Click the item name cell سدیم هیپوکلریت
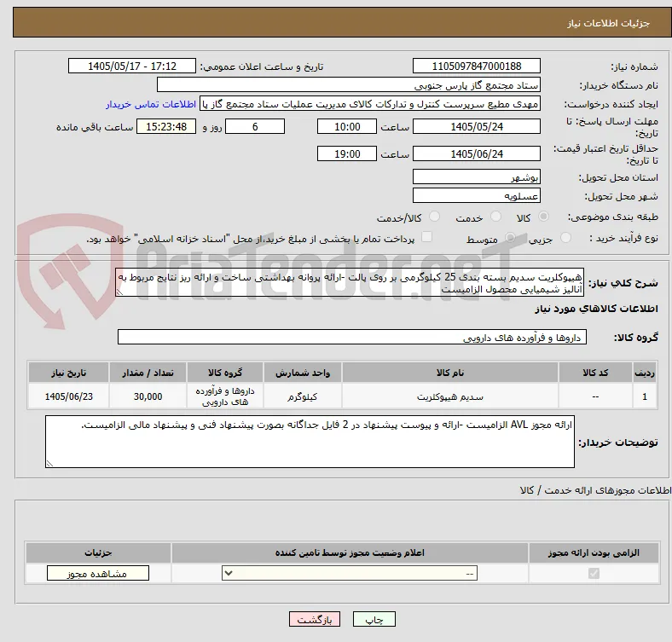672x642 pixels. click(x=450, y=396)
